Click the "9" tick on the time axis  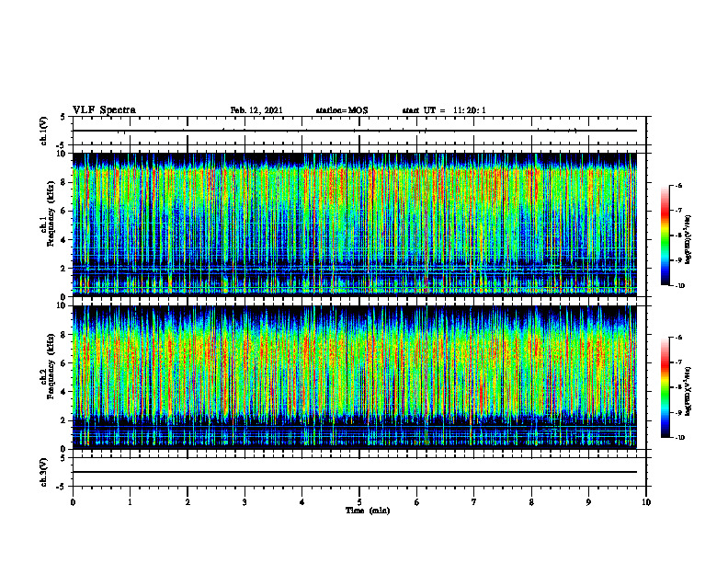click(588, 502)
